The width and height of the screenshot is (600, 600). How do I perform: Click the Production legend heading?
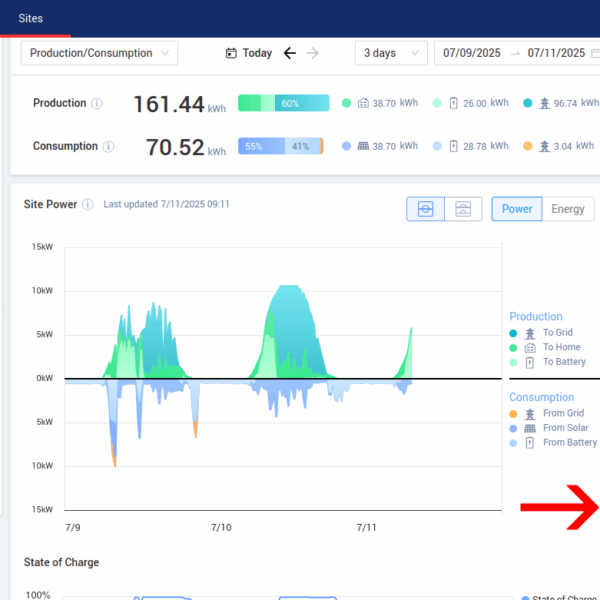pos(536,316)
